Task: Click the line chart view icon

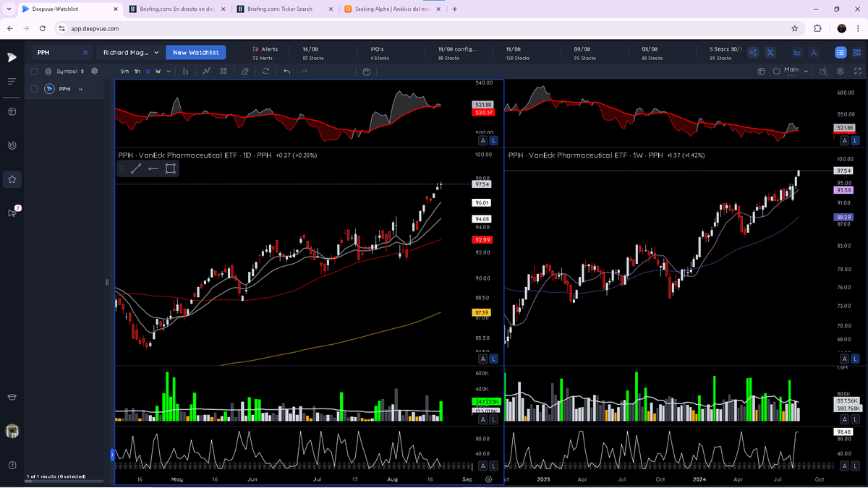Action: (797, 52)
